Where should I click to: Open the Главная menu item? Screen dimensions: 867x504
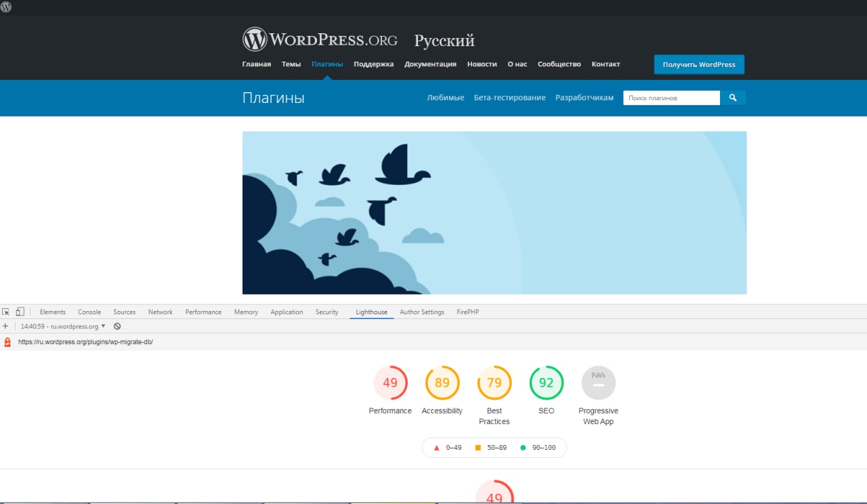click(257, 64)
